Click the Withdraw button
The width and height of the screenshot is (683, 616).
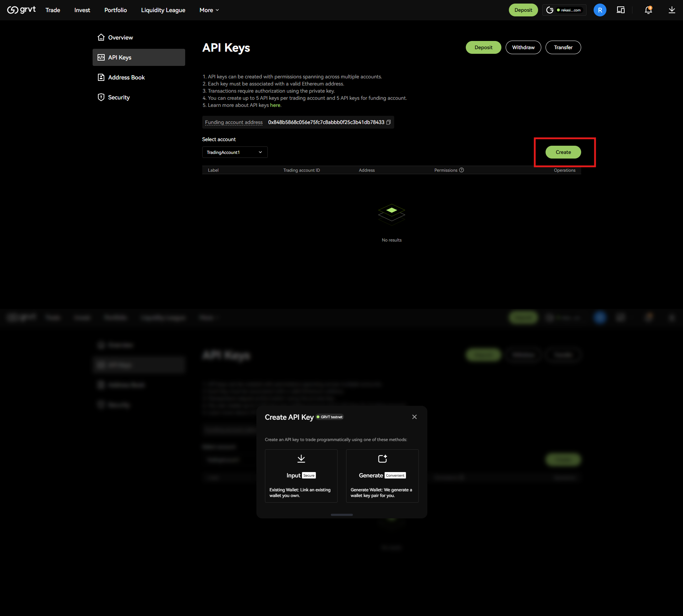coord(523,47)
